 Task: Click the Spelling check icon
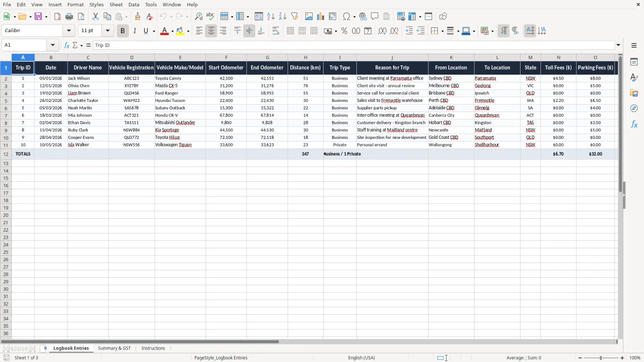pyautogui.click(x=210, y=17)
